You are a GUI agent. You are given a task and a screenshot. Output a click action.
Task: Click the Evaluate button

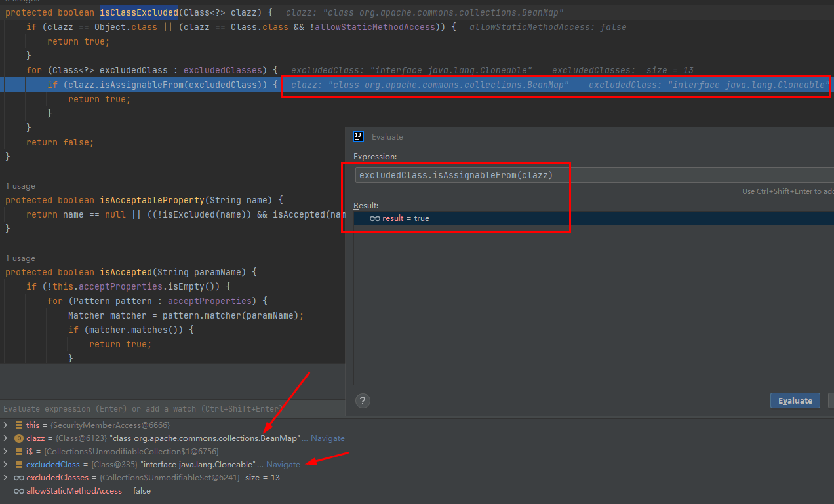click(x=795, y=400)
